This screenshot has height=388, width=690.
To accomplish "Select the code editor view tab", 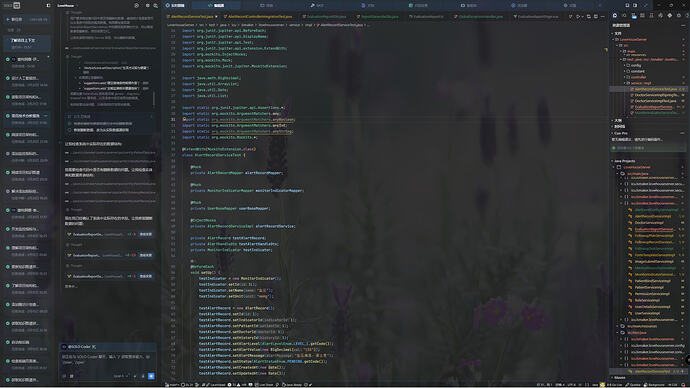I will (x=216, y=5).
